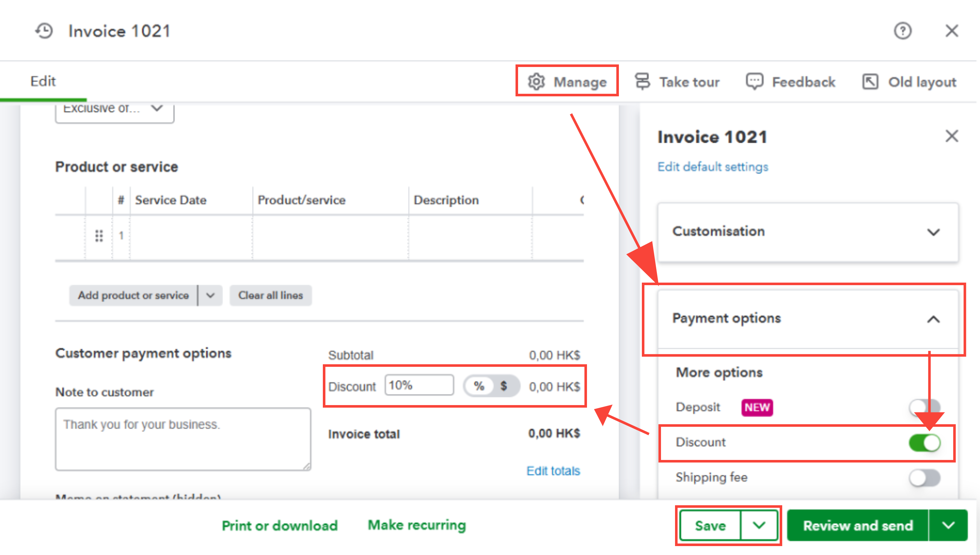Open the help question mark icon
The width and height of the screenshot is (980, 555).
tap(902, 31)
